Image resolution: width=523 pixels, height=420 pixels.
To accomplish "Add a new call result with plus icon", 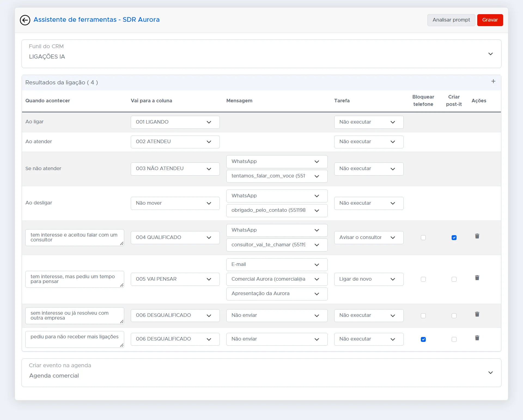I will point(493,81).
